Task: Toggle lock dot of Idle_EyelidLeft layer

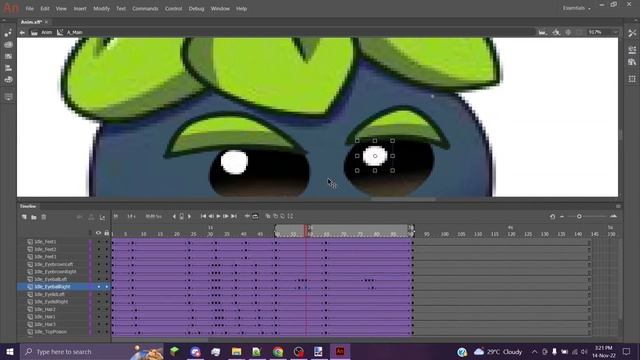Action: point(107,294)
